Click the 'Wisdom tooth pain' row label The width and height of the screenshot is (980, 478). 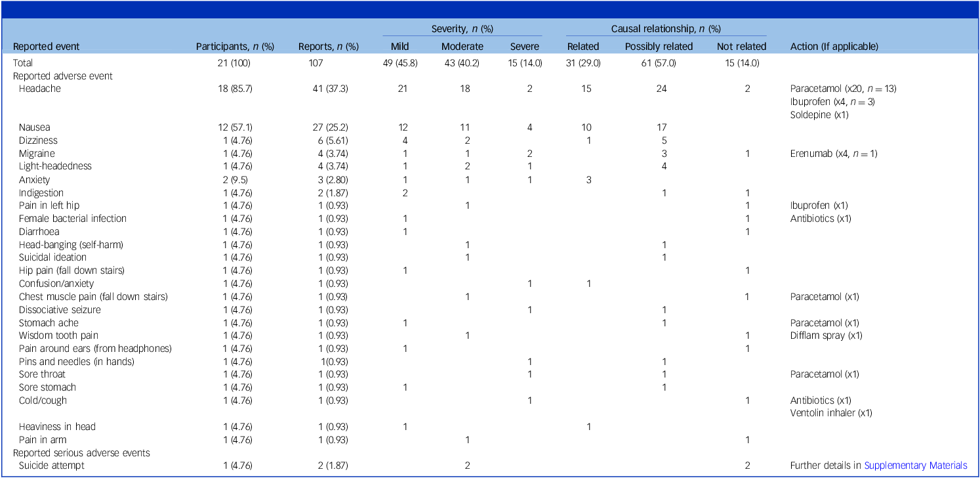pyautogui.click(x=58, y=336)
